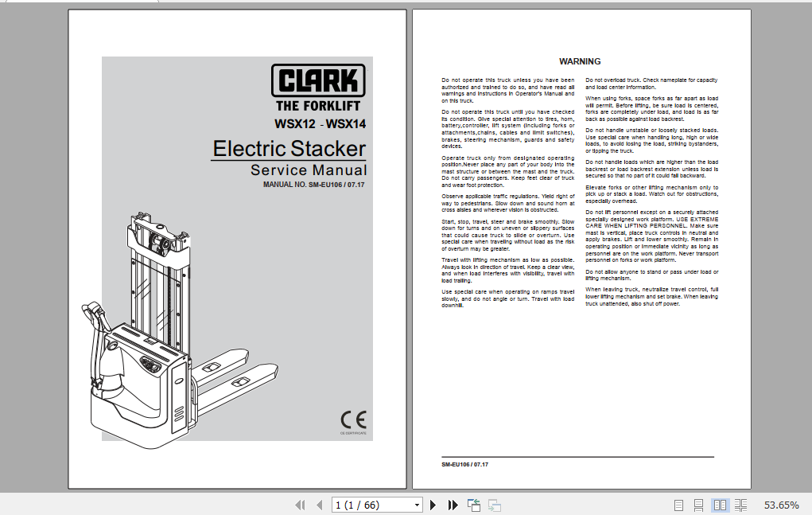The image size is (812, 515).
Task: Click the CE mark on the cover
Action: click(353, 419)
